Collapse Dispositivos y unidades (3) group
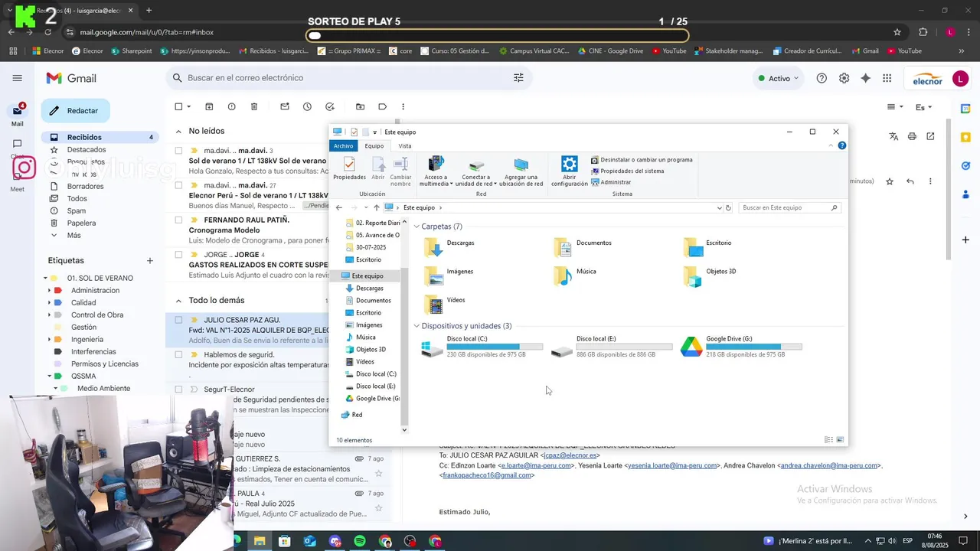This screenshot has width=980, height=551. pyautogui.click(x=417, y=326)
